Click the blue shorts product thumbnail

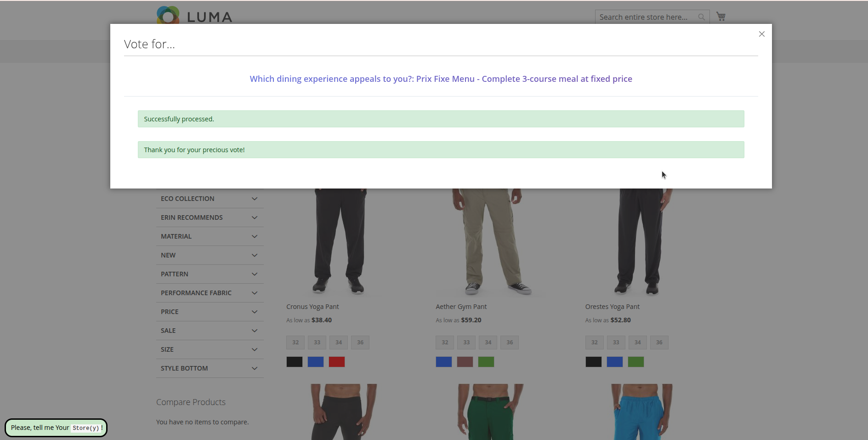[x=641, y=411]
